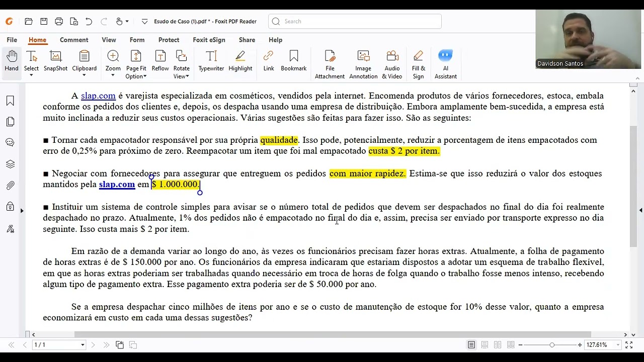
Task: Select the Hand tool
Action: point(12,61)
